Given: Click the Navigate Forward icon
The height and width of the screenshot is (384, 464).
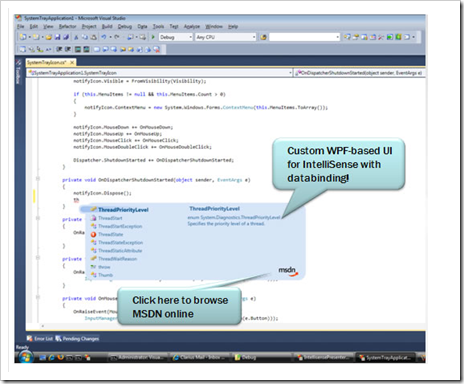Looking at the screenshot, I should pyautogui.click(x=143, y=37).
